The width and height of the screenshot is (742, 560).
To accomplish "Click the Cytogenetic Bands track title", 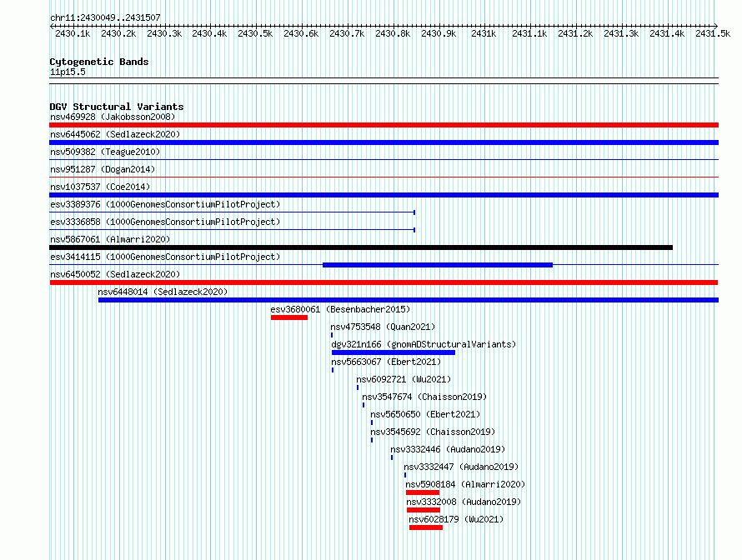I will pyautogui.click(x=99, y=62).
